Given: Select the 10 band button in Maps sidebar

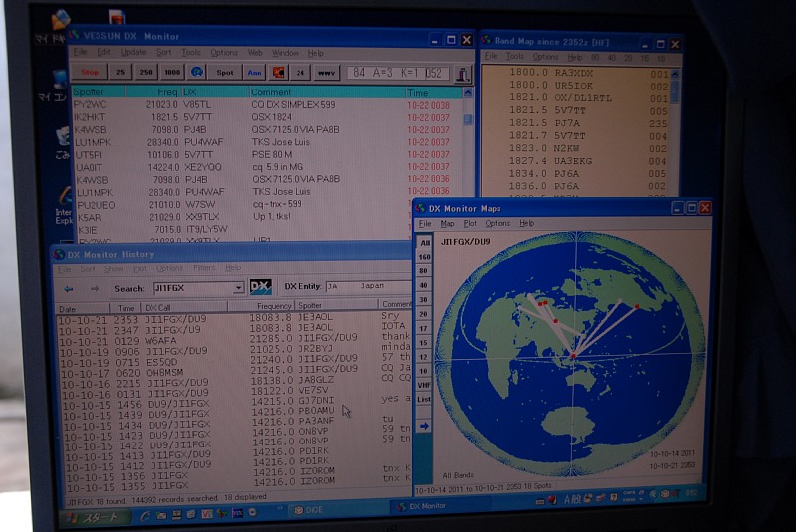Looking at the screenshot, I should click(x=424, y=371).
